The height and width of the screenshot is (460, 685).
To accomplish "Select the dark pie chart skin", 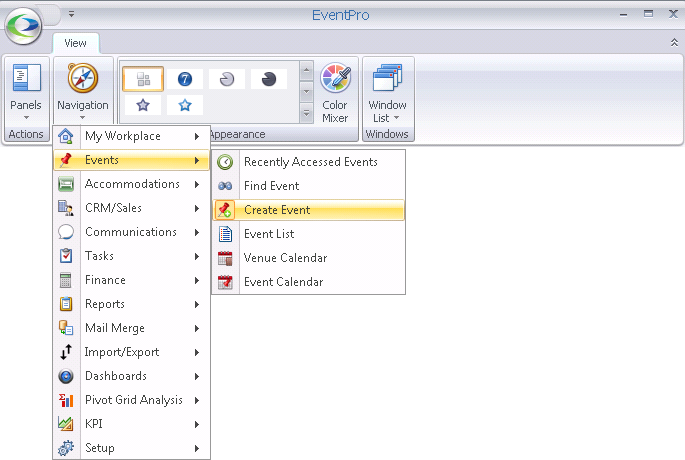I will pyautogui.click(x=269, y=79).
